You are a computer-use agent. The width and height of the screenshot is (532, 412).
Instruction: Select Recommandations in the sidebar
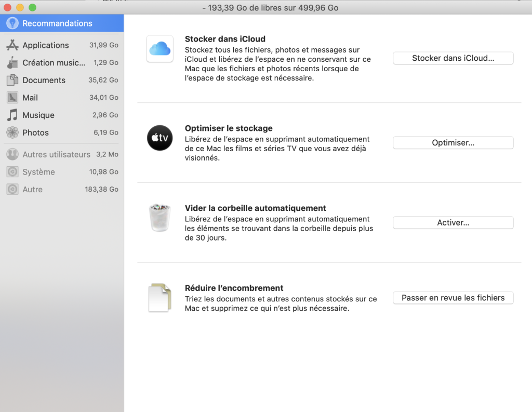click(x=57, y=23)
